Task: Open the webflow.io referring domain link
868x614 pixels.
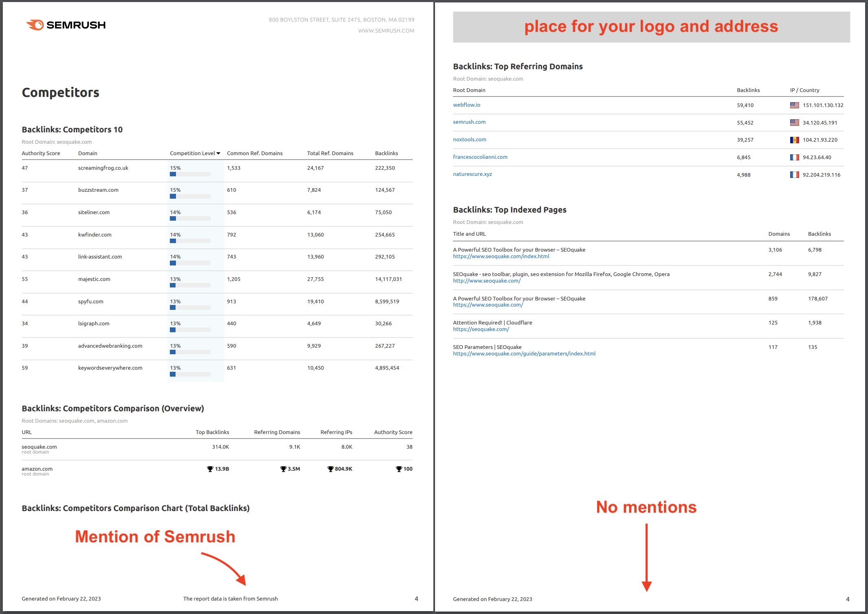Action: 466,105
